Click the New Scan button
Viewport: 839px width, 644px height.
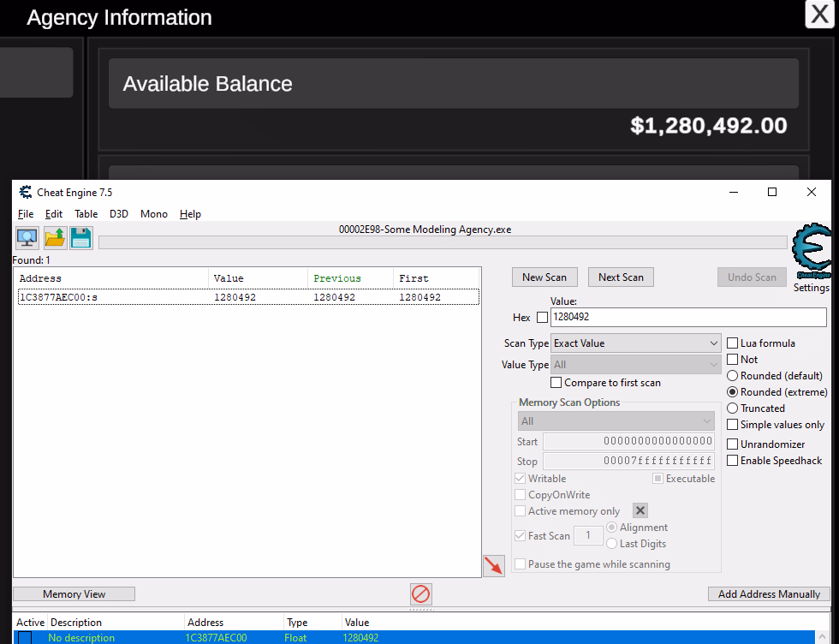tap(544, 277)
